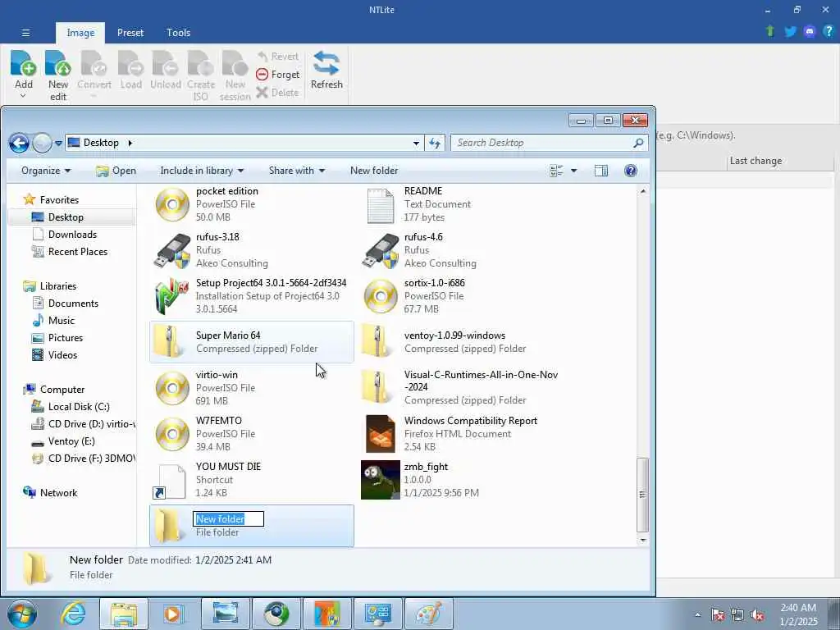Select Favorites in navigation pane

tap(59, 200)
